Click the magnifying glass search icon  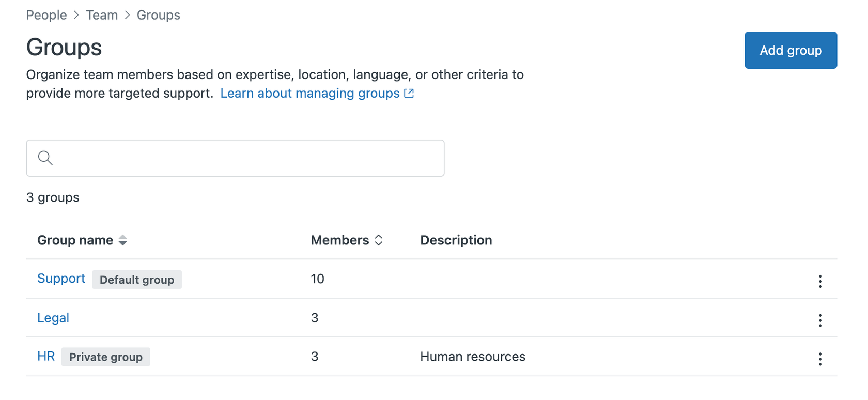click(45, 158)
